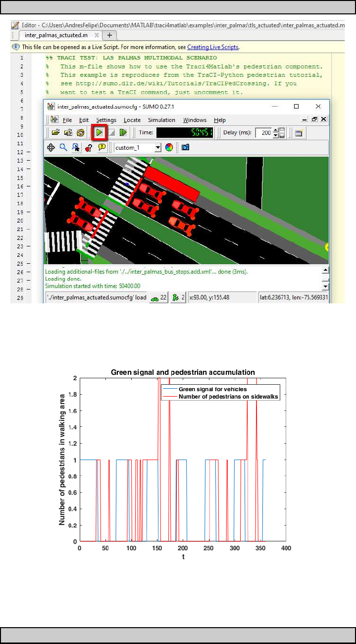Open the Creating Live Scripts link

[212, 47]
